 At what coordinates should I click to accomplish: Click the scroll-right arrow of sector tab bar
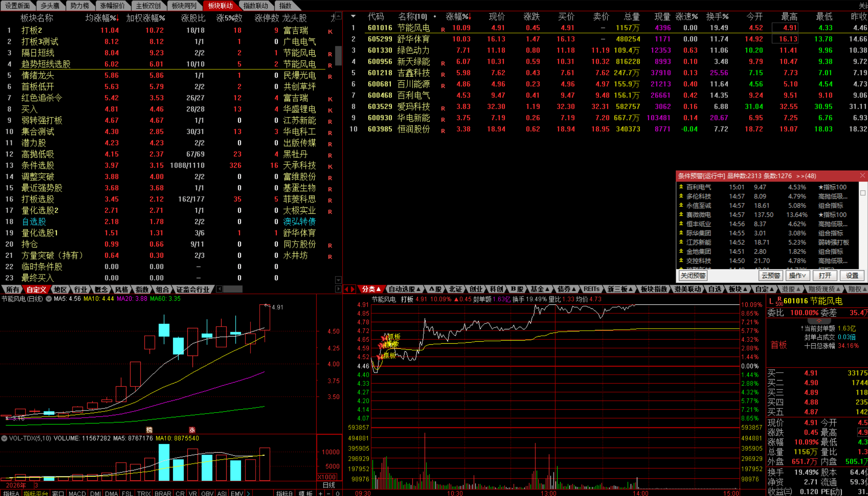coord(338,289)
